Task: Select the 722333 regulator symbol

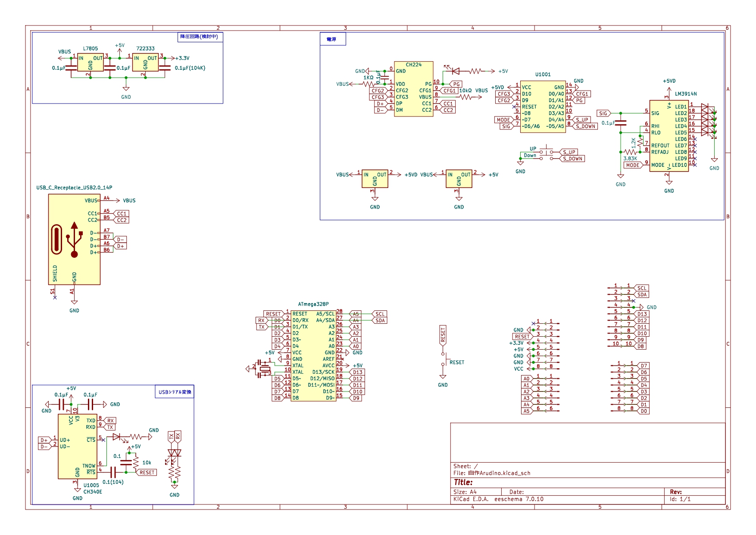Action: 145,63
